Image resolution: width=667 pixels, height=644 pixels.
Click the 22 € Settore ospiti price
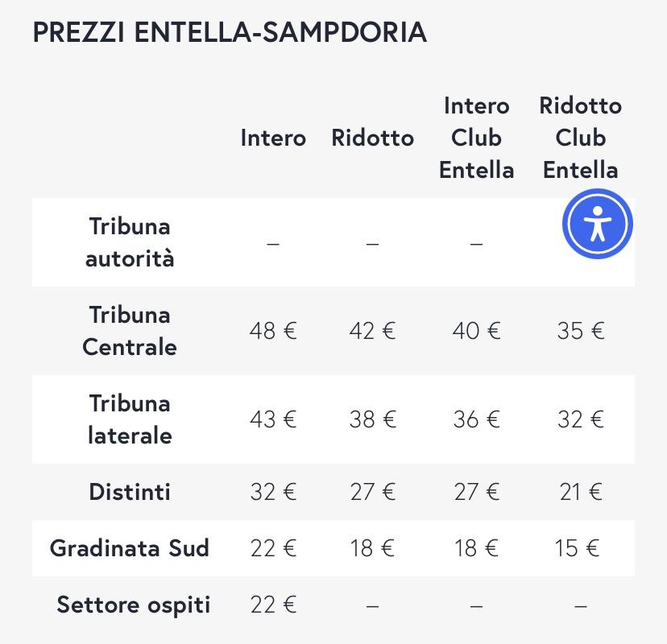click(273, 605)
